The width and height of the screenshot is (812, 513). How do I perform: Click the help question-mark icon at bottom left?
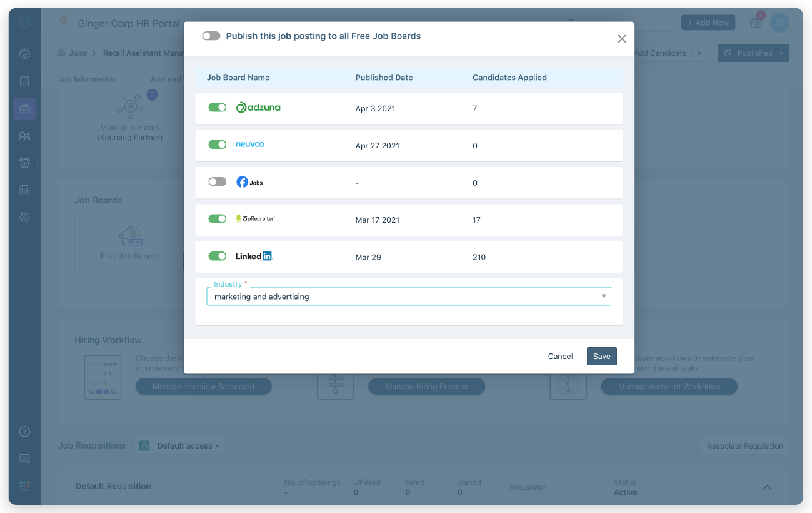coord(24,431)
